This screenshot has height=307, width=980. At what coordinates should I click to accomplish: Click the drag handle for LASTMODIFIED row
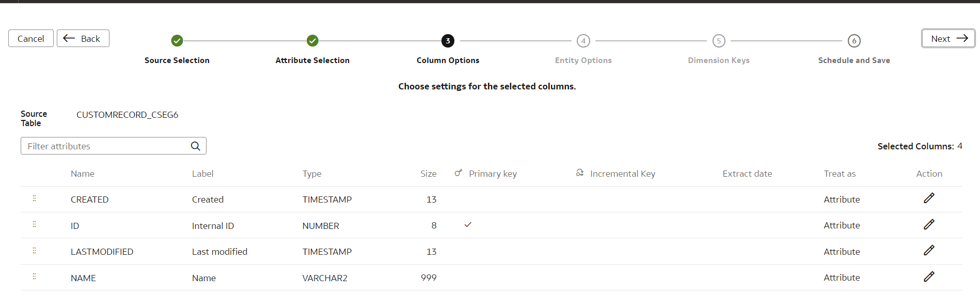(35, 251)
